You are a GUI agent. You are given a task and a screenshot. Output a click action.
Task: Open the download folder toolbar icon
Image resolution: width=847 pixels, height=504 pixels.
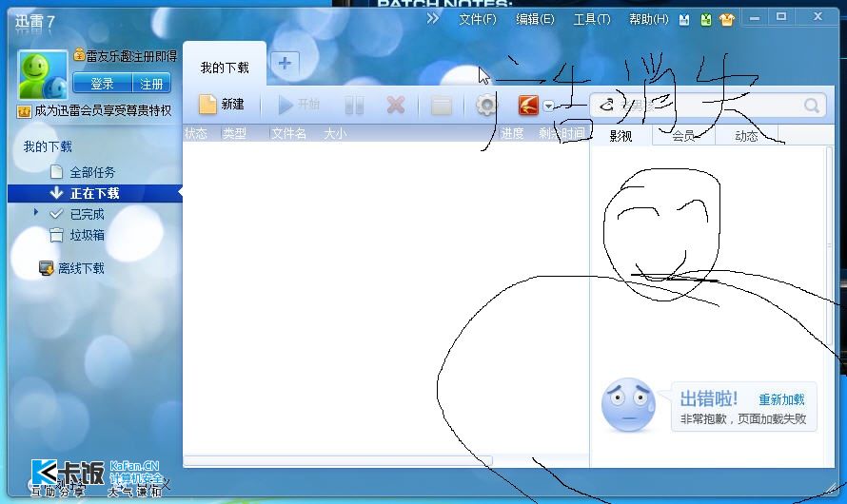tap(442, 106)
